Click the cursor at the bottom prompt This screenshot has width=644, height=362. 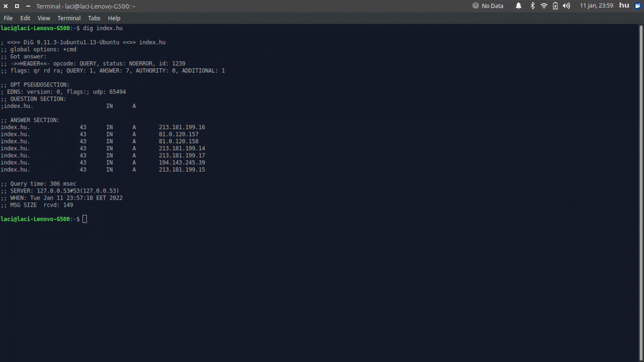pos(85,219)
